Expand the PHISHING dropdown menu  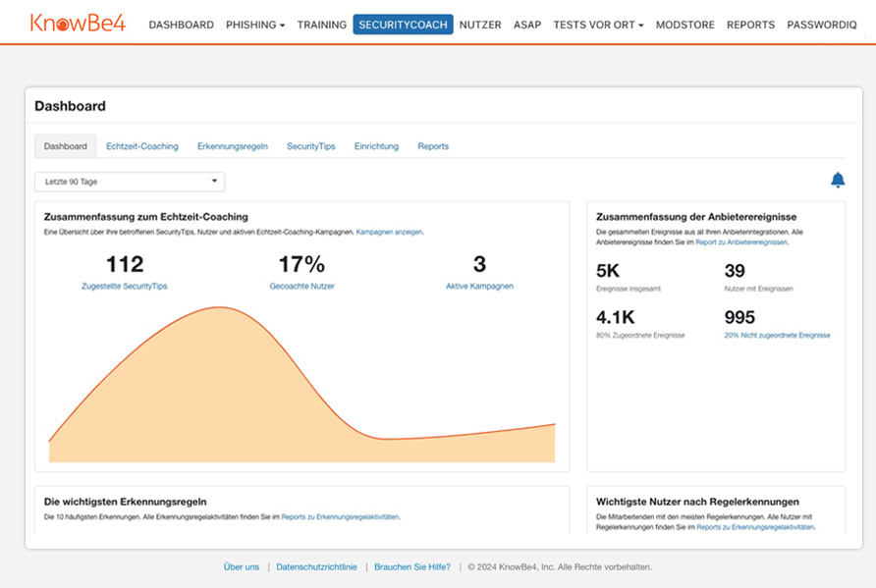(255, 25)
